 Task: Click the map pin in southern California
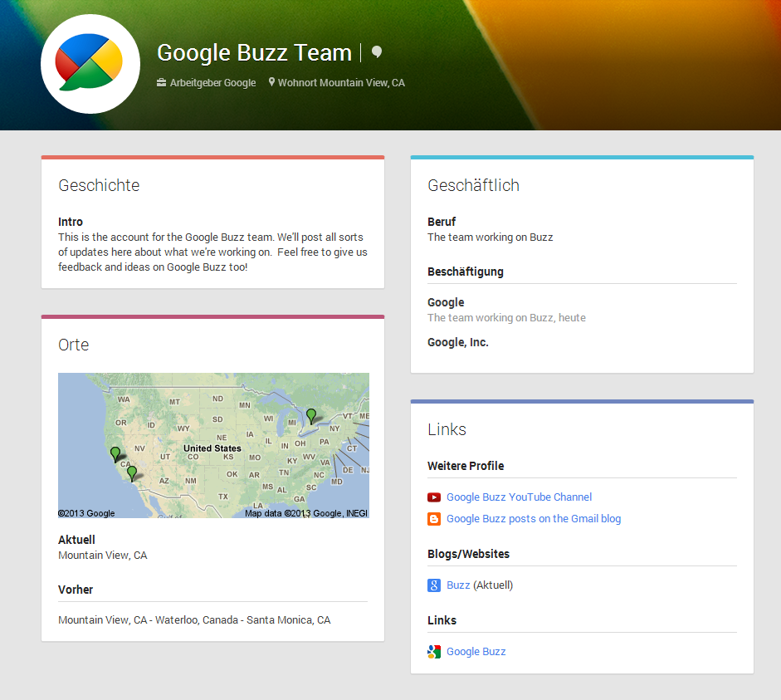coord(132,473)
